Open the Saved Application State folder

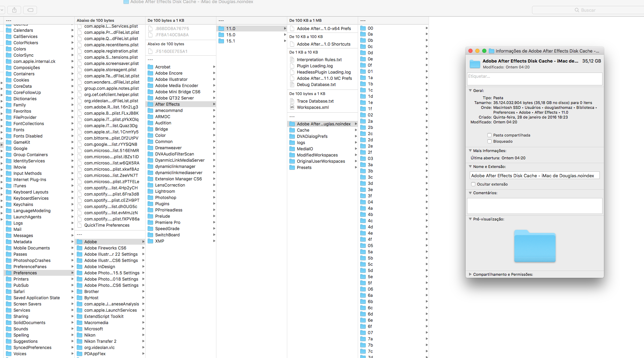coord(39,298)
